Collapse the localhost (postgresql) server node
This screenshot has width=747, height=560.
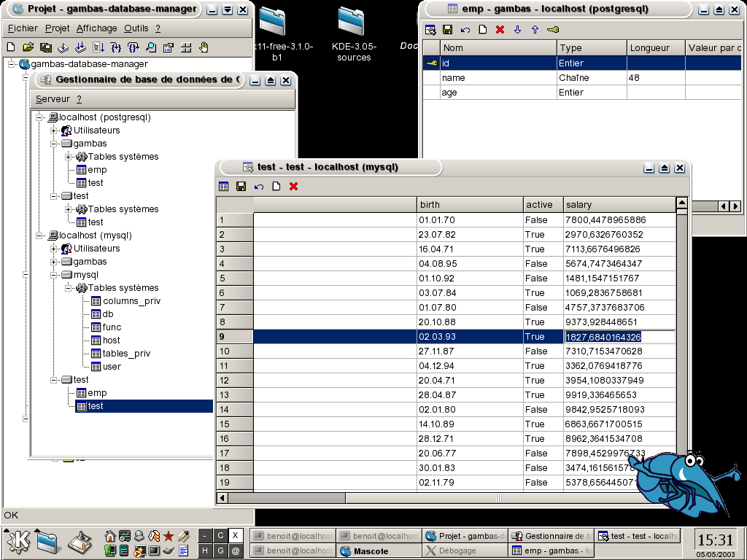39,117
